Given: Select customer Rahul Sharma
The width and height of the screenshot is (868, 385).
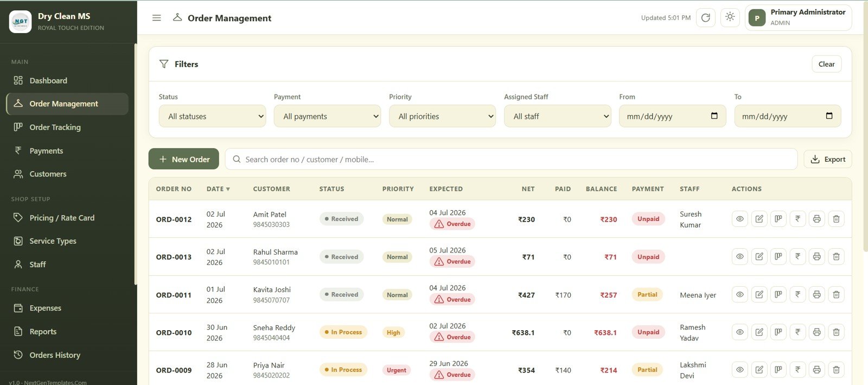Looking at the screenshot, I should coord(276,252).
